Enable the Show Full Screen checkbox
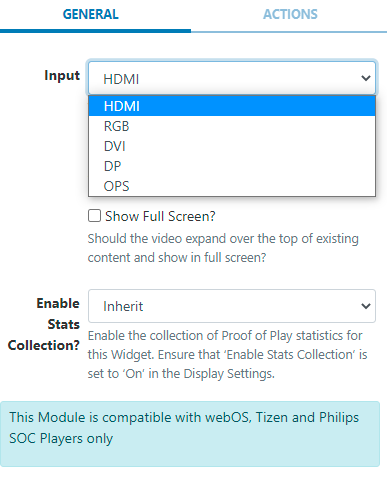The height and width of the screenshot is (482, 387). (x=94, y=216)
